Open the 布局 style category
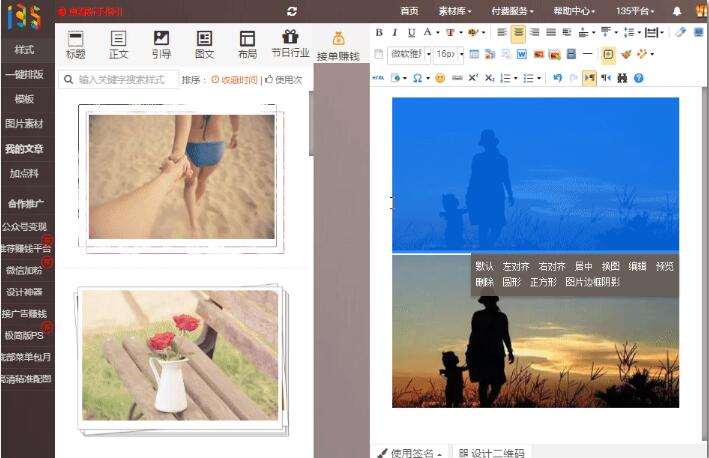This screenshot has height=458, width=709. [247, 45]
